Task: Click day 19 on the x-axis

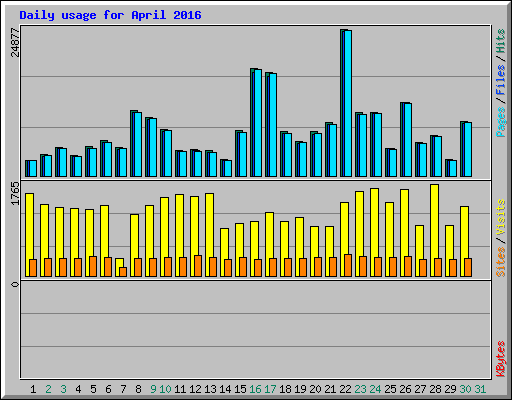Action: [x=300, y=389]
